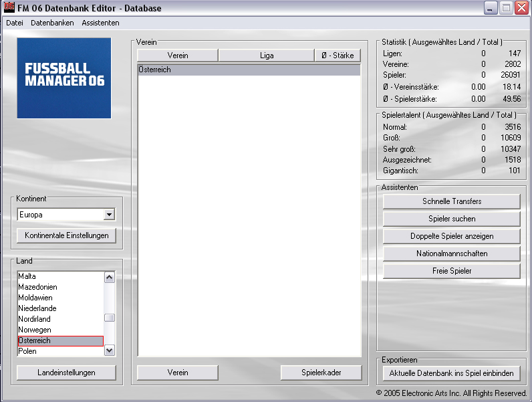Image resolution: width=532 pixels, height=402 pixels.
Task: Click the Land list scroll up arrow
Action: click(x=109, y=278)
